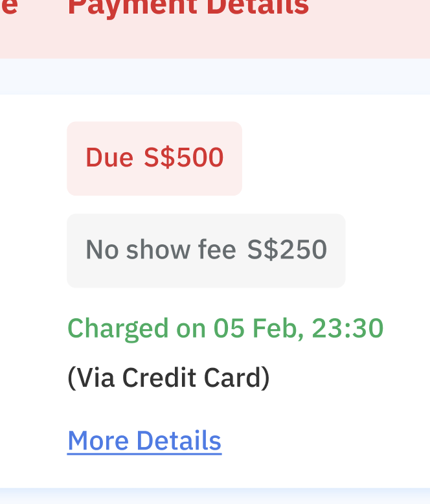430x504 pixels.
Task: Click the No show fee label text
Action: coord(161,250)
